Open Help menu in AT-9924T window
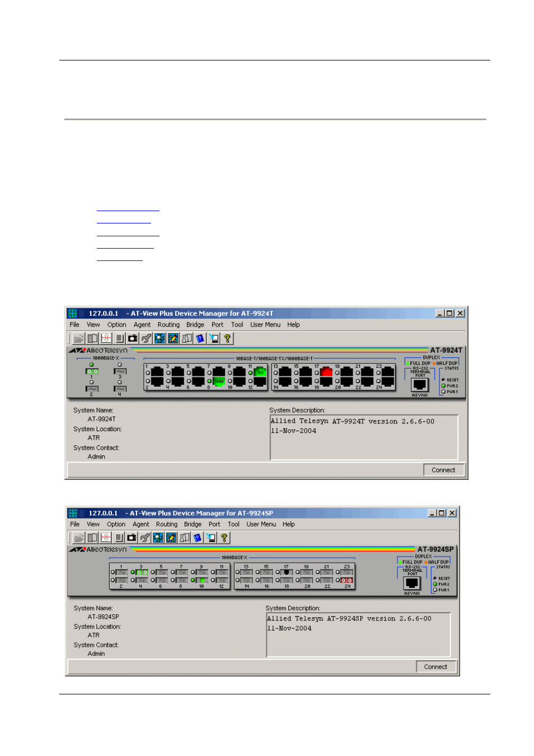534x756 pixels. point(293,325)
